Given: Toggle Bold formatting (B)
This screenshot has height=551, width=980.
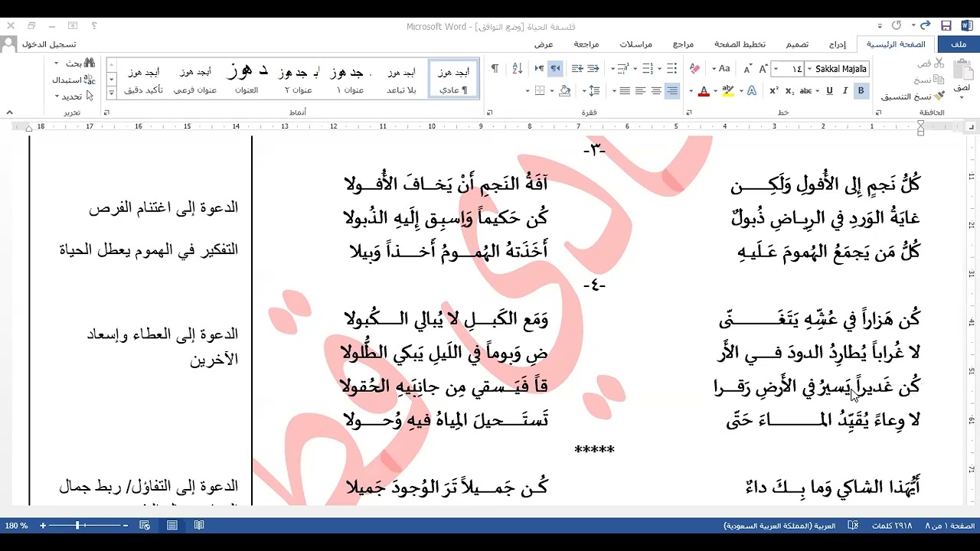Looking at the screenshot, I should (x=861, y=90).
